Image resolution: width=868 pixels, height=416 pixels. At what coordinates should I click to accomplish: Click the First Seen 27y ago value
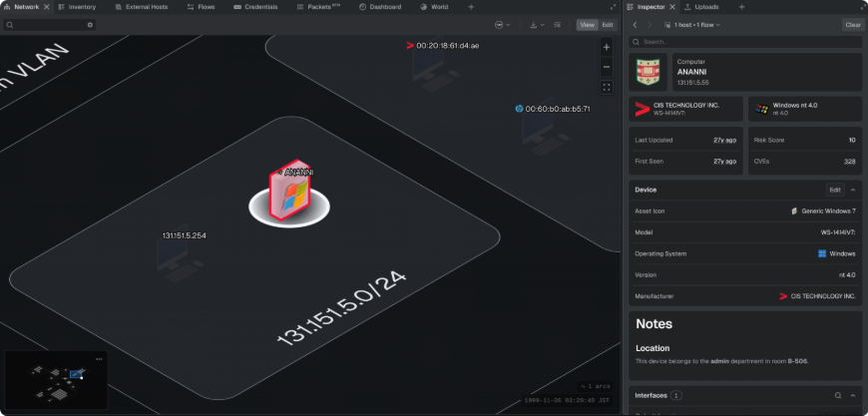(x=724, y=161)
